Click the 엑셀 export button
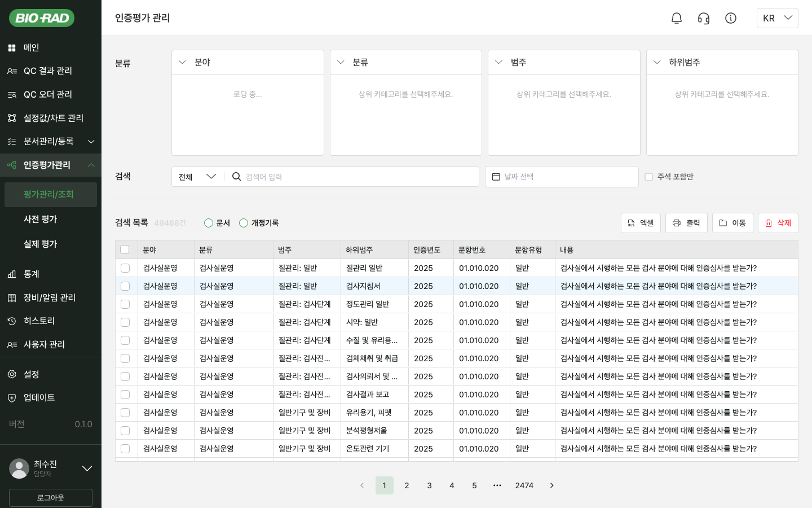The width and height of the screenshot is (812, 508). [x=641, y=223]
